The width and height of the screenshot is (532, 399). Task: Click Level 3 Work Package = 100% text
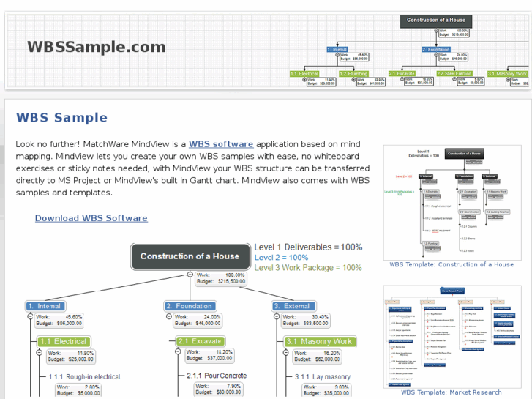point(308,267)
